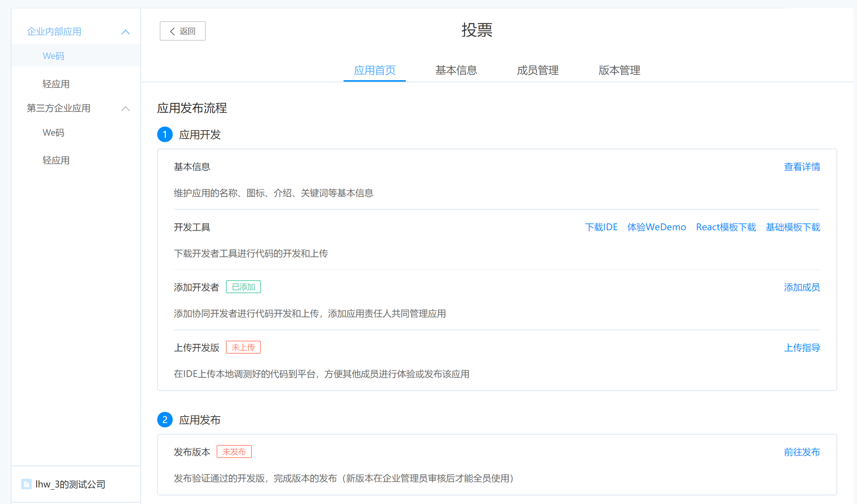Click the 未上传 status badge
Screen dimensions: 857x504
[x=243, y=347]
